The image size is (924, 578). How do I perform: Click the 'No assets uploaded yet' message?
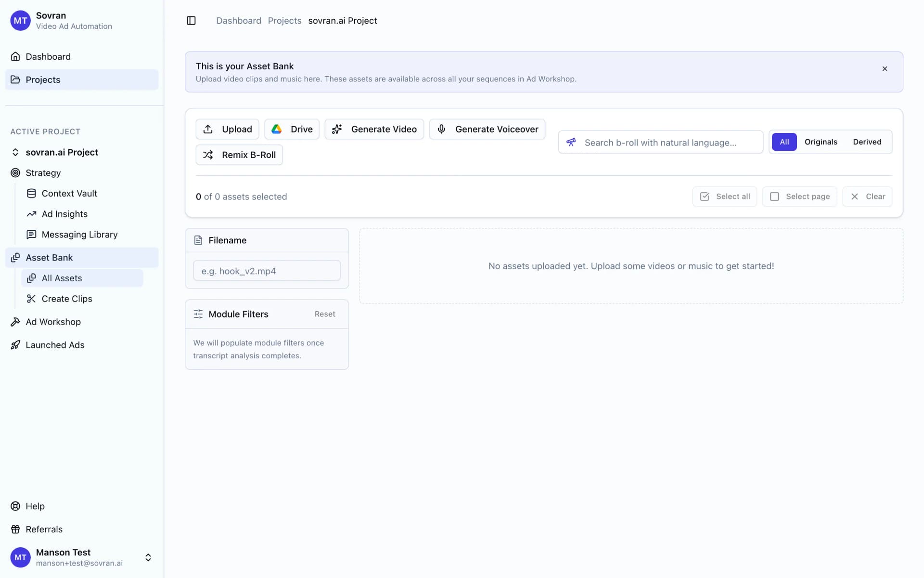tap(631, 266)
